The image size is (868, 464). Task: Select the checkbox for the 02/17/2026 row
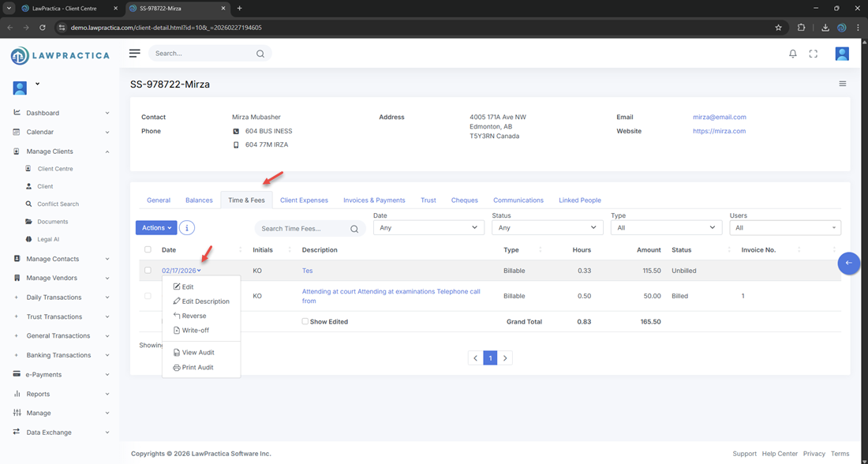(148, 271)
